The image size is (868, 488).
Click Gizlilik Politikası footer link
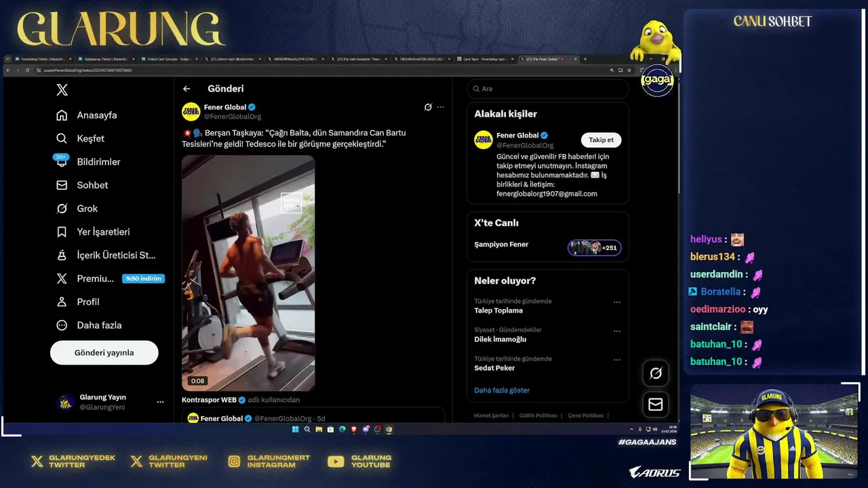[x=538, y=415]
